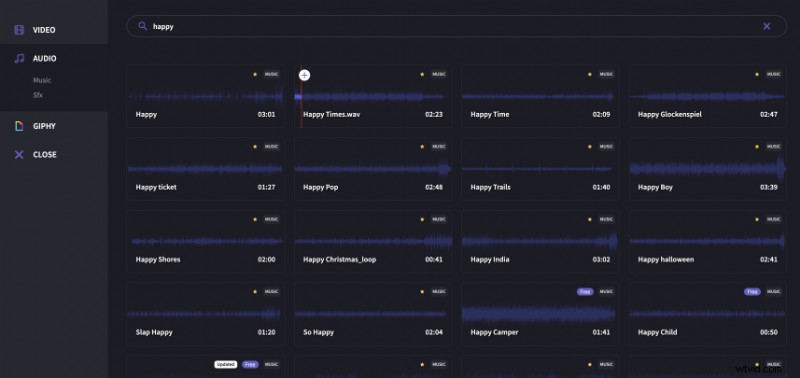Select the Happy Time track title
Image resolution: width=800 pixels, height=378 pixels.
490,115
